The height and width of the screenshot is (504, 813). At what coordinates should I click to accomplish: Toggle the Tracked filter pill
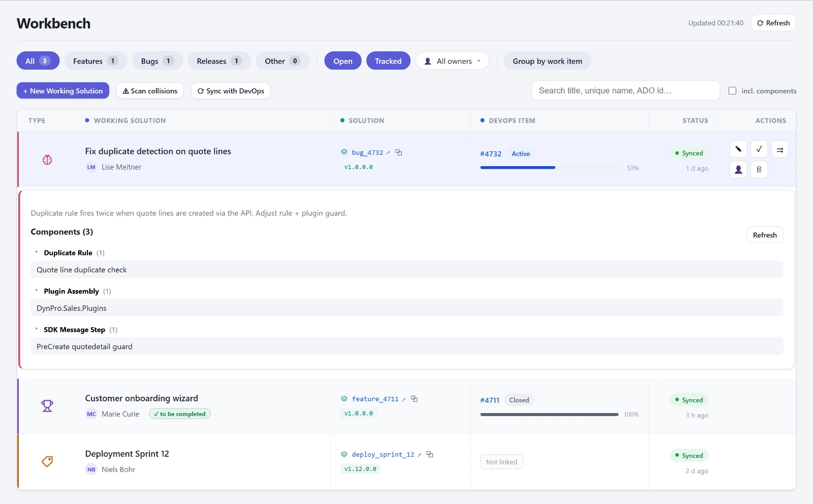(388, 61)
